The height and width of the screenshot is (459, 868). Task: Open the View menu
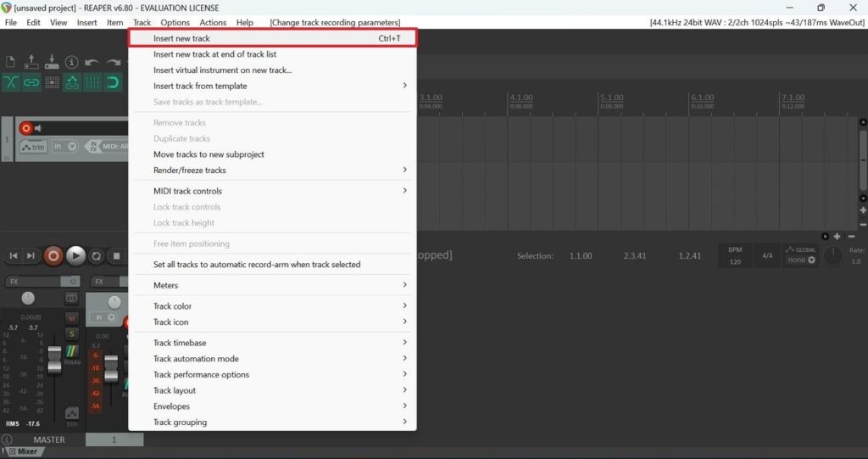[58, 22]
